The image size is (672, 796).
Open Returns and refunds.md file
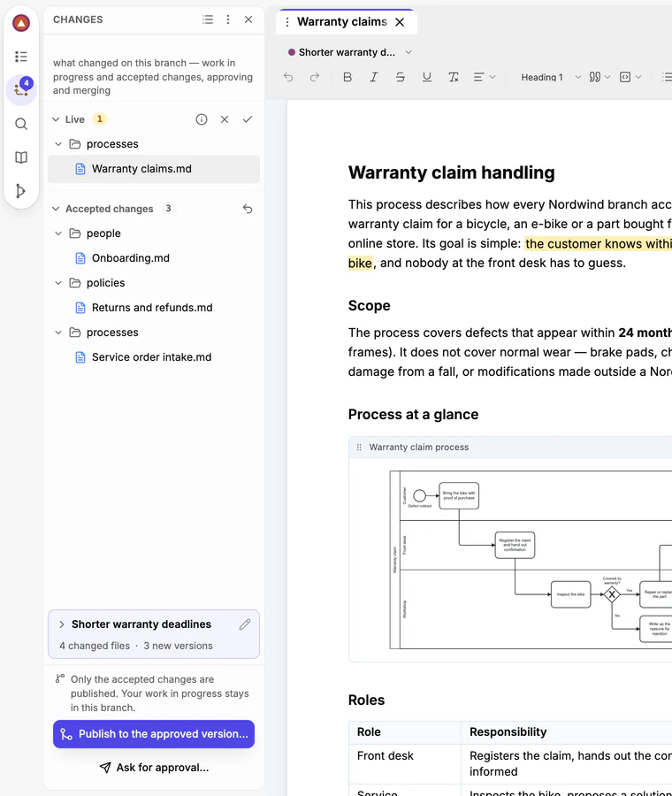pos(153,308)
